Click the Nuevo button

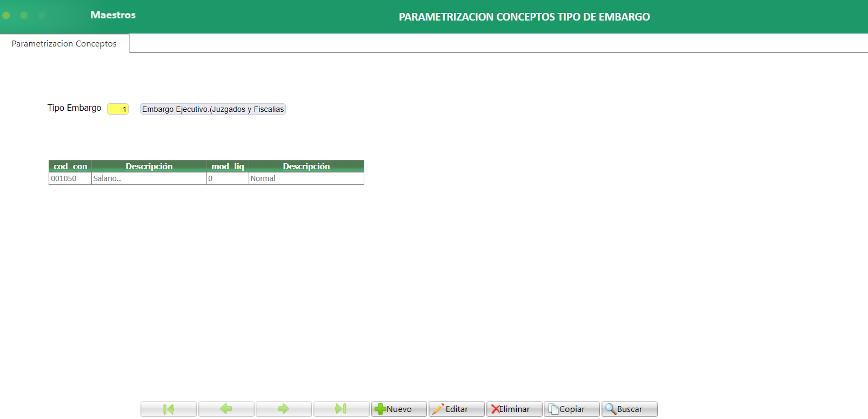[x=399, y=409]
